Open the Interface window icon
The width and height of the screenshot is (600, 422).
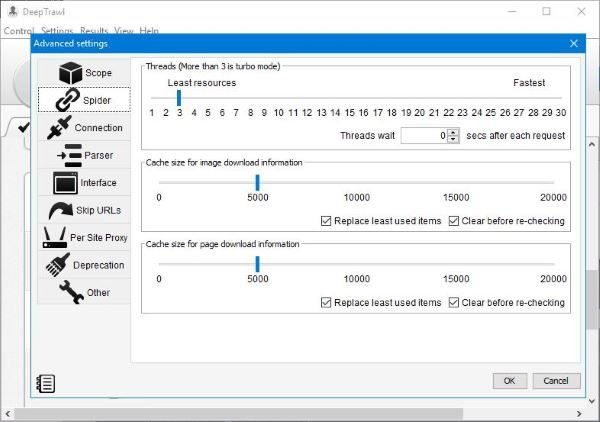[65, 183]
